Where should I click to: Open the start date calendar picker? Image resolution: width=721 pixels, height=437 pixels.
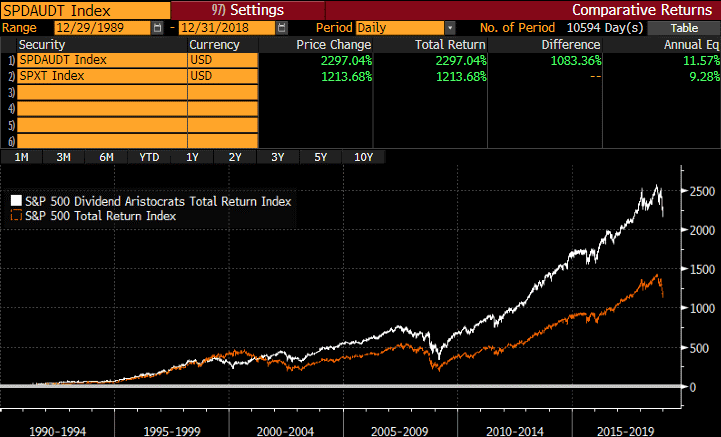tap(157, 28)
